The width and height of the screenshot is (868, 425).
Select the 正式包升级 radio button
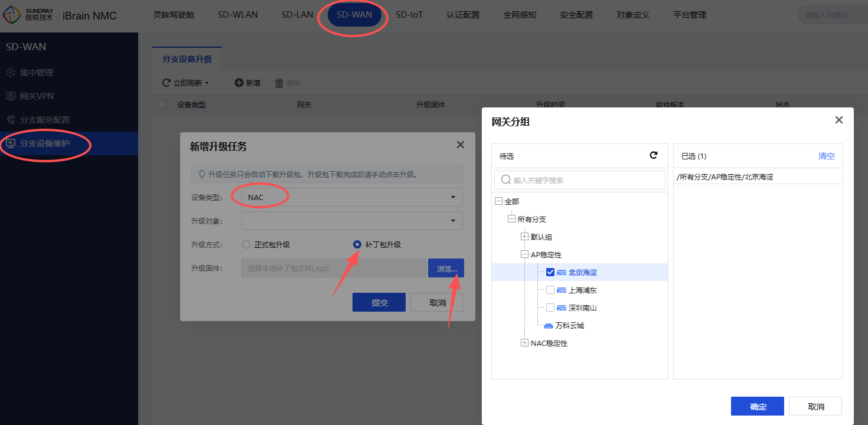tap(247, 244)
